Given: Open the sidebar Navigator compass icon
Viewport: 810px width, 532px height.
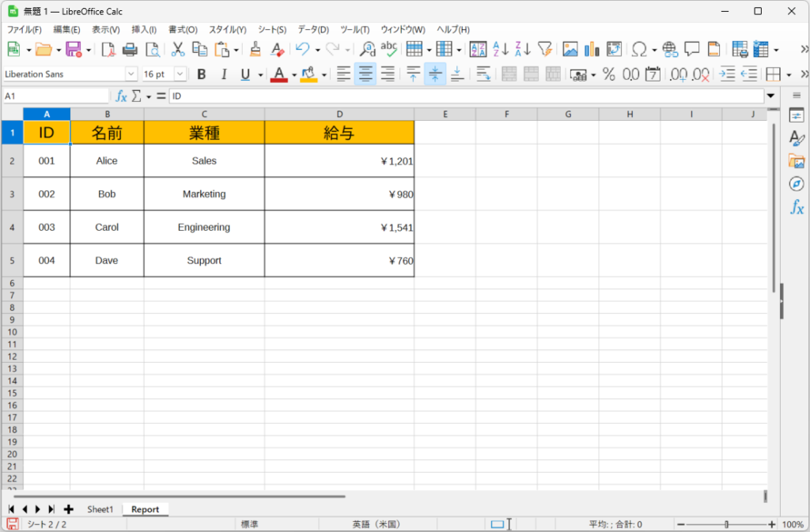Looking at the screenshot, I should pos(797,184).
